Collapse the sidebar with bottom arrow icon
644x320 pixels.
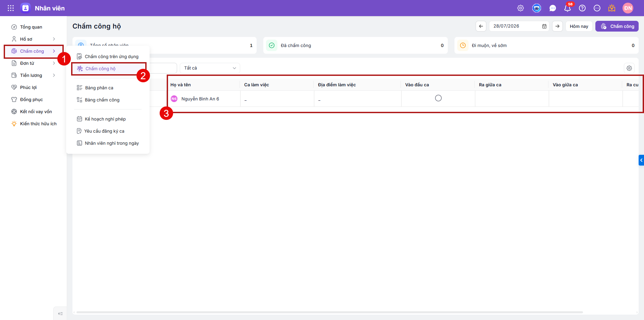(60, 314)
